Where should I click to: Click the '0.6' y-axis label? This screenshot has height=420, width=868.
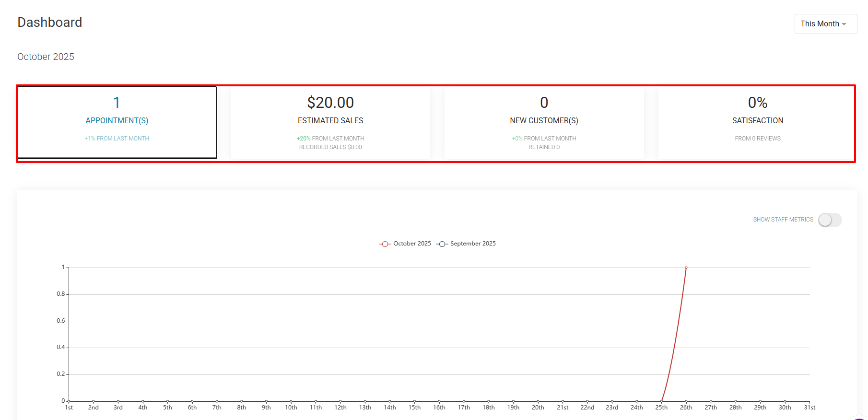(60, 321)
